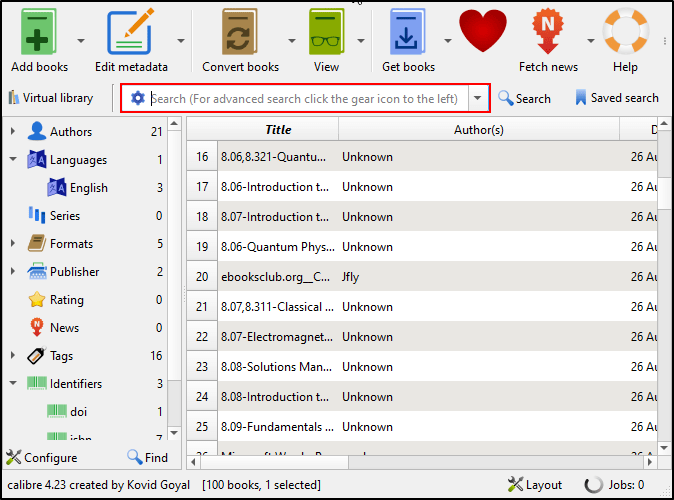Select the English language entry
This screenshot has height=500, width=674.
(89, 188)
